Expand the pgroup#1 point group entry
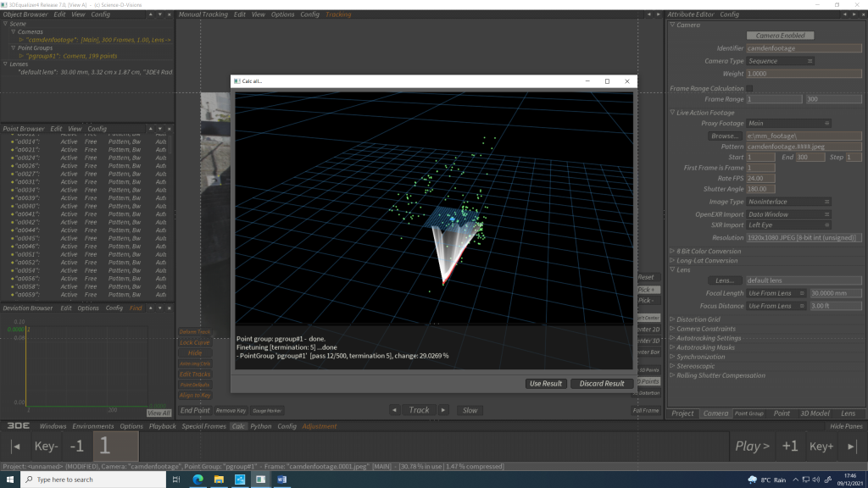 (21, 56)
